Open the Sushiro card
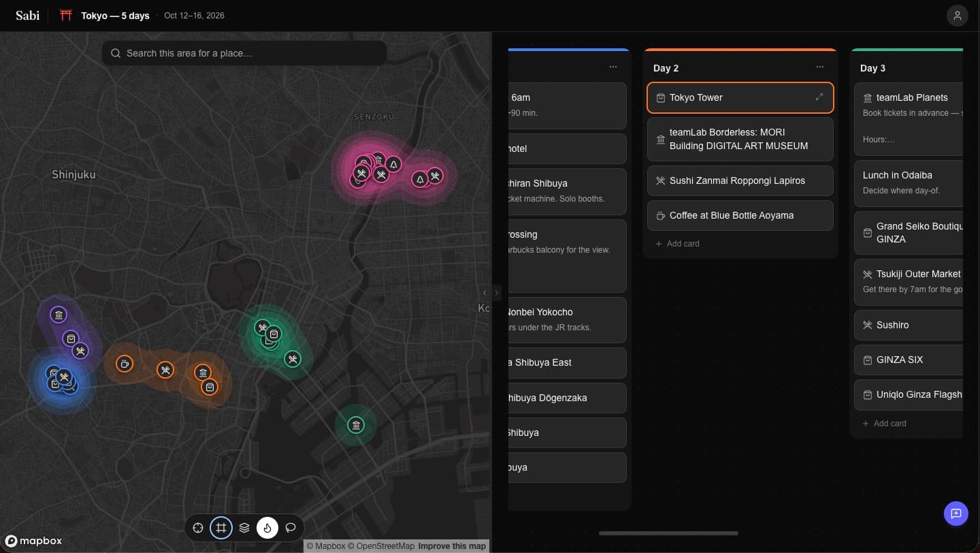Image resolution: width=980 pixels, height=553 pixels. click(909, 325)
